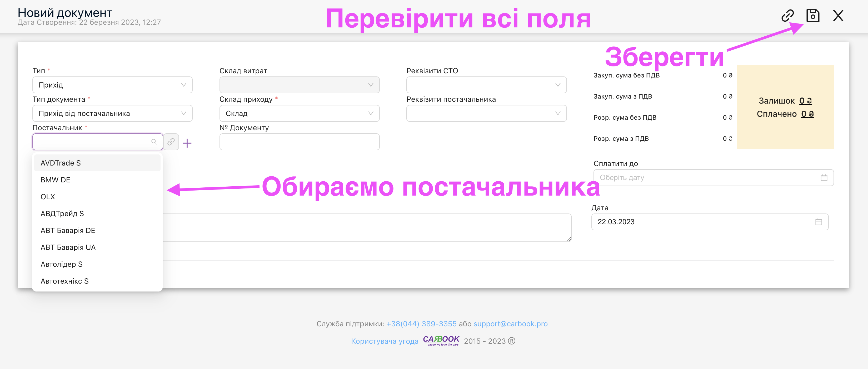Image resolution: width=868 pixels, height=369 pixels.
Task: Open calendar icon in Сплатити до field
Action: pyautogui.click(x=824, y=178)
